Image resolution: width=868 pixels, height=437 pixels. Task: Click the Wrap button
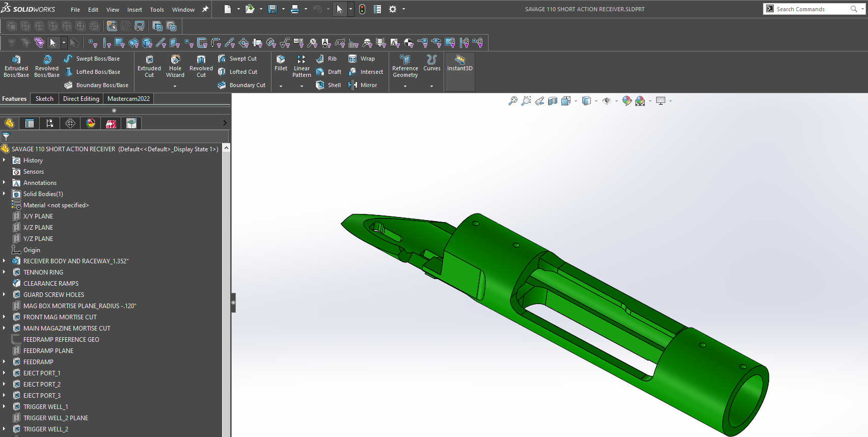click(362, 59)
